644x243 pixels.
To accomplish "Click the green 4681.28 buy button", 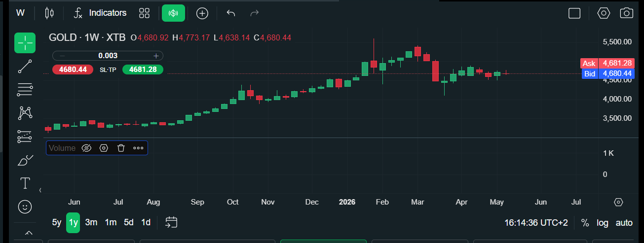I will tap(143, 69).
